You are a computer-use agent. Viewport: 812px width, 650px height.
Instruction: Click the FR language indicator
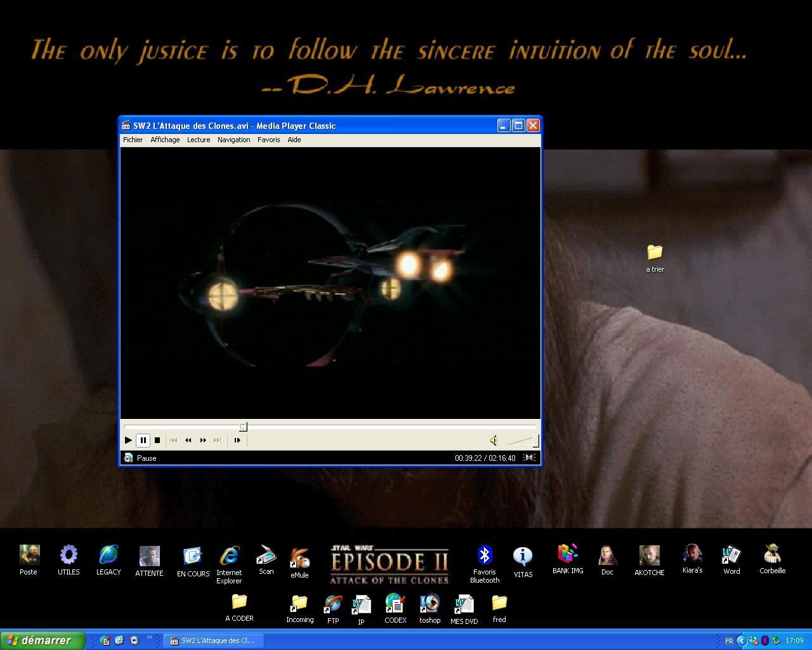tap(729, 641)
